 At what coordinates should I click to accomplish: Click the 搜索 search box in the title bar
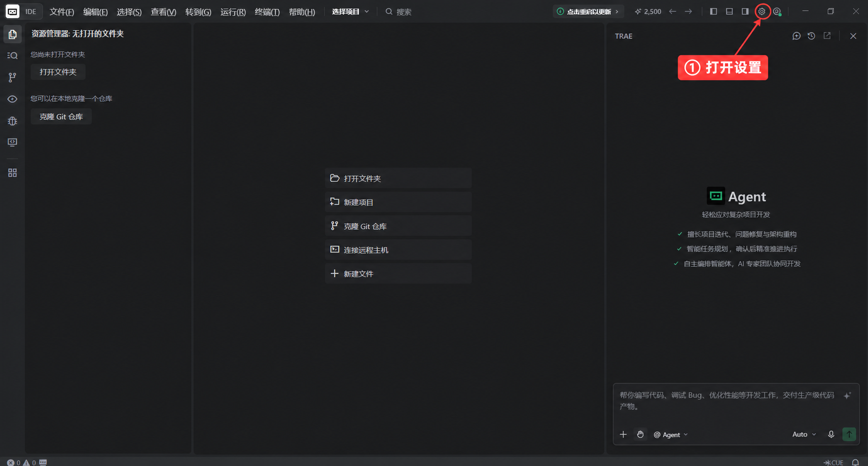point(399,12)
